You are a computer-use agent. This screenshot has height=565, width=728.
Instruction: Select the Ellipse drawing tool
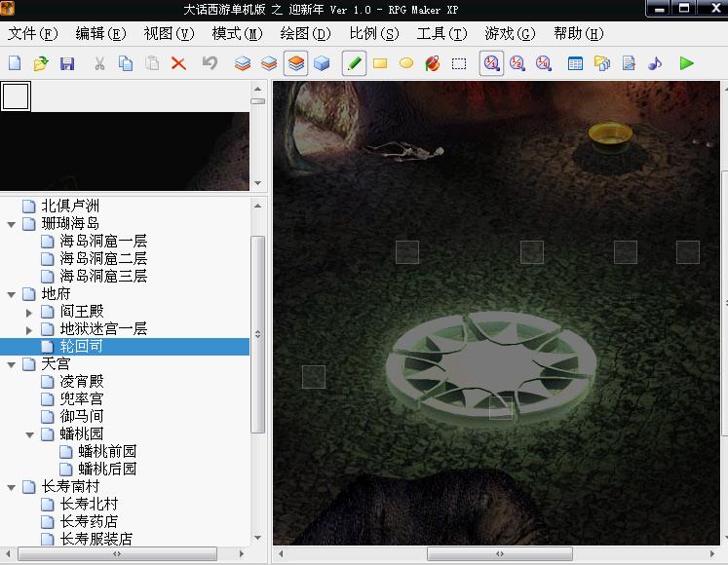(x=406, y=63)
